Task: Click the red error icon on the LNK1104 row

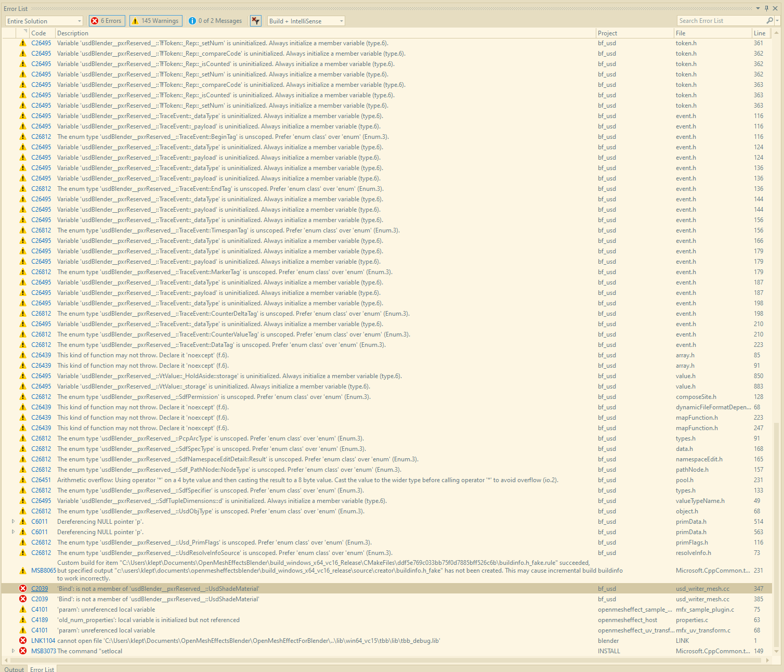Action: click(23, 640)
